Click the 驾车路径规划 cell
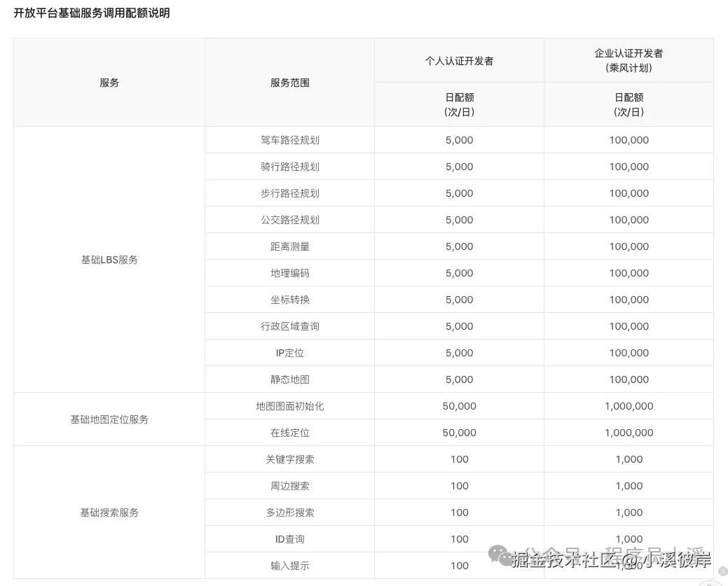Screen dimensions: 728x586 point(289,139)
